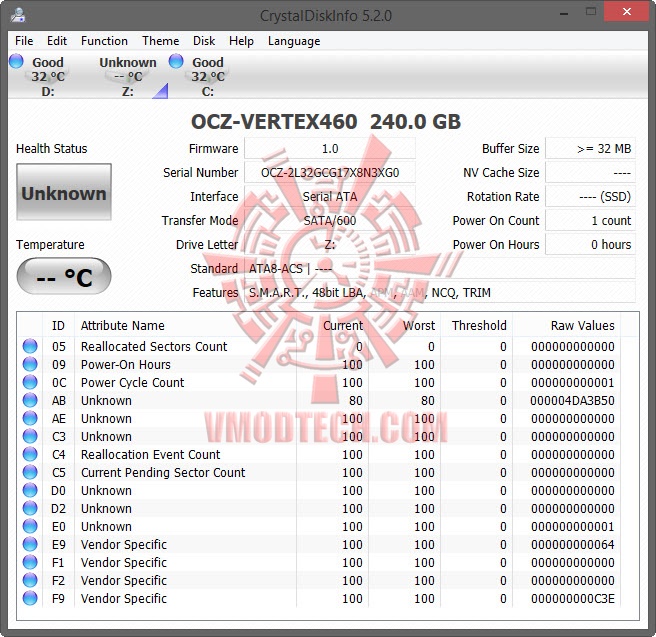656x637 pixels.
Task: Click the Standard field ATA8-ACS
Action: pyautogui.click(x=440, y=269)
